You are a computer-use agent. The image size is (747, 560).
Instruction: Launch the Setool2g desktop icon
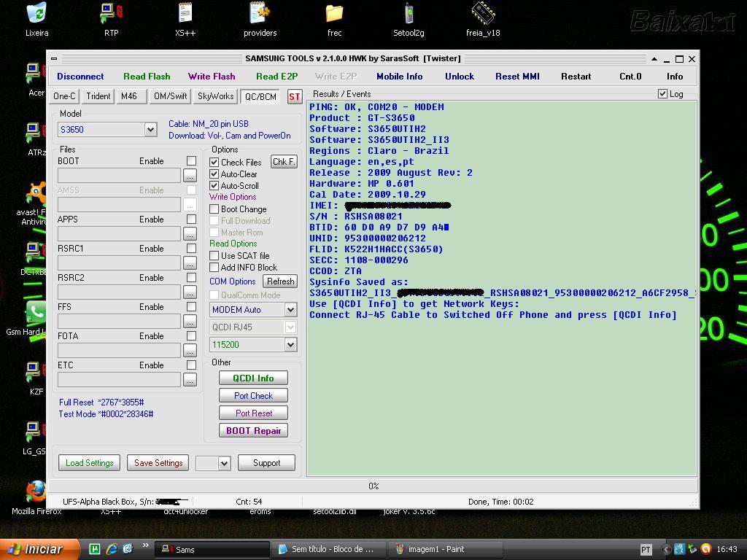[x=409, y=20]
